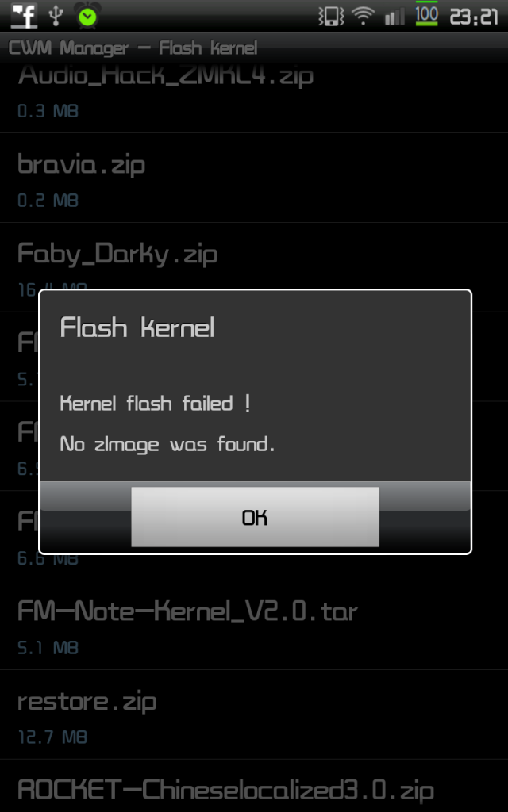Image resolution: width=508 pixels, height=812 pixels.
Task: Tap the CWM Manager – Flash Kernel title bar
Action: click(254, 48)
